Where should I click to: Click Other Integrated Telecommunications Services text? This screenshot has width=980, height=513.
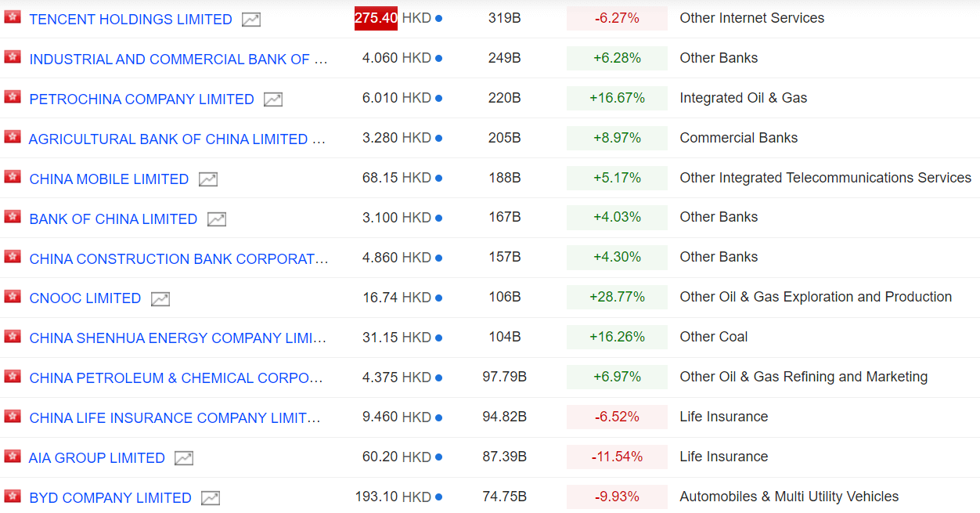pyautogui.click(x=826, y=178)
